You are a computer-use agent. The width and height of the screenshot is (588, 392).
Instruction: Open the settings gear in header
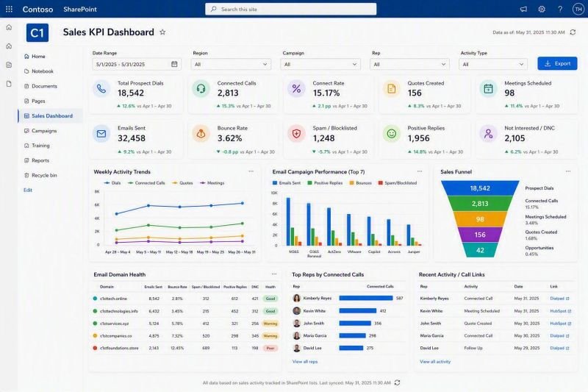point(542,9)
